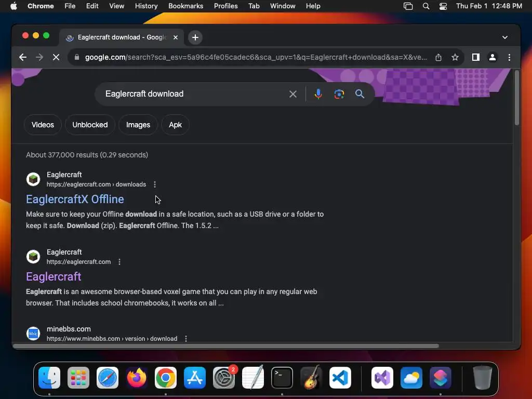Screen dimensions: 532x399
Task: Open the EaglercraftX Offline result link
Action: click(75, 199)
